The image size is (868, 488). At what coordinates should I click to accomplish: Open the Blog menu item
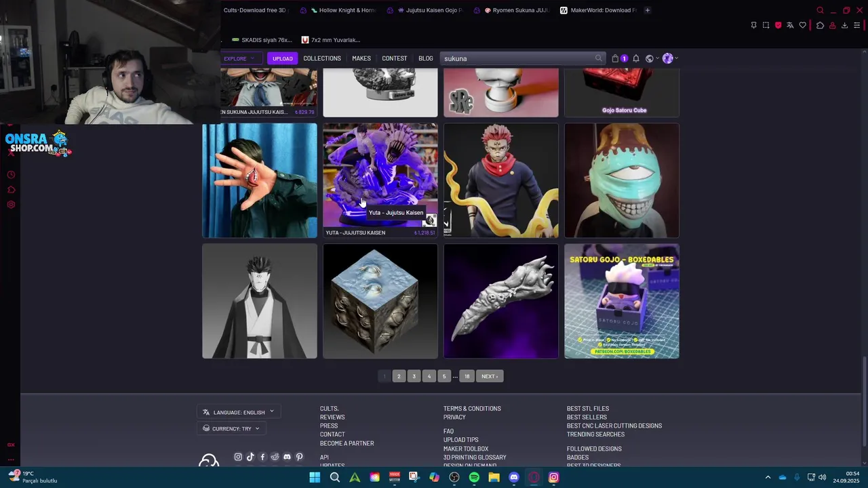pos(426,58)
